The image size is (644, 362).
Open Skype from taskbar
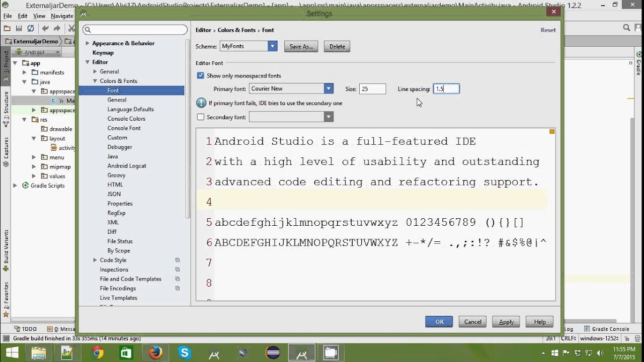(x=185, y=353)
